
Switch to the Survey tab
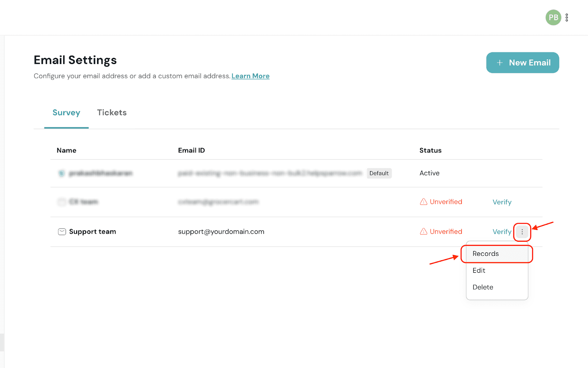point(66,113)
